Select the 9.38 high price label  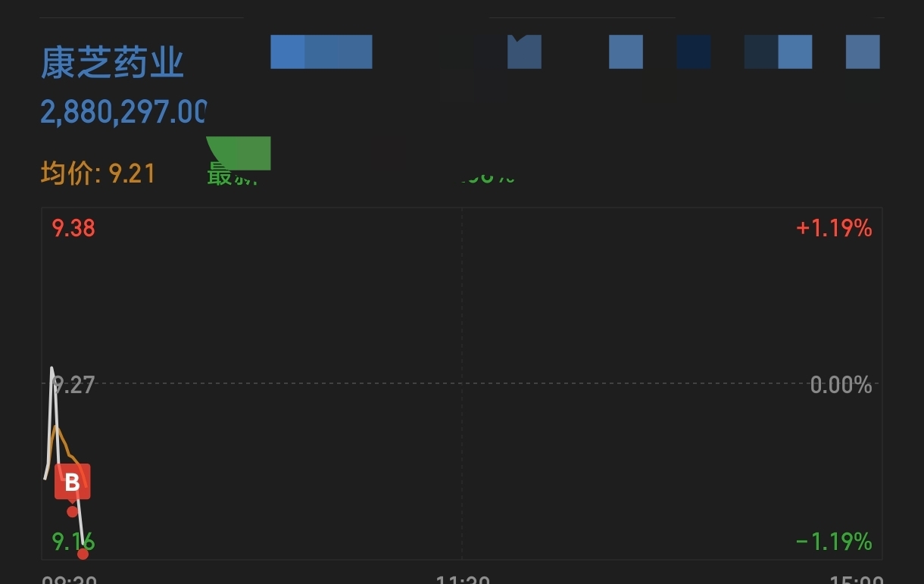[x=73, y=228]
